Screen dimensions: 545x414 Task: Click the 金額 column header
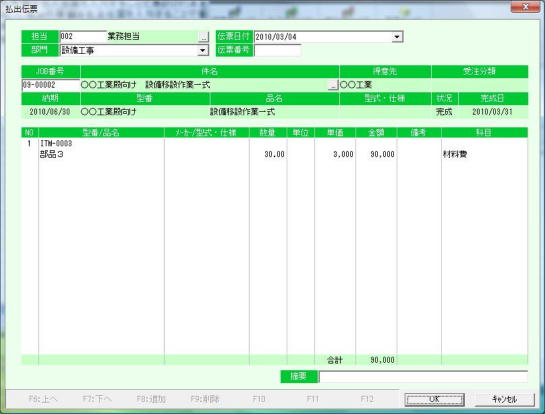(x=376, y=132)
